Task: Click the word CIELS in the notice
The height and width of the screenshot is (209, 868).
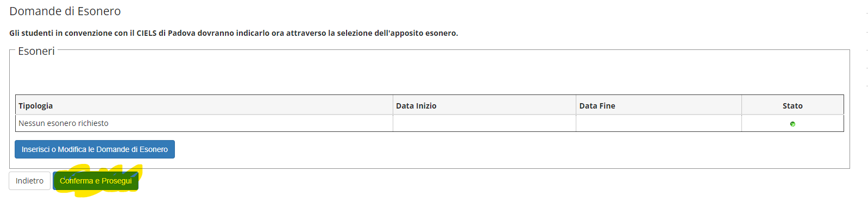Action: (147, 33)
